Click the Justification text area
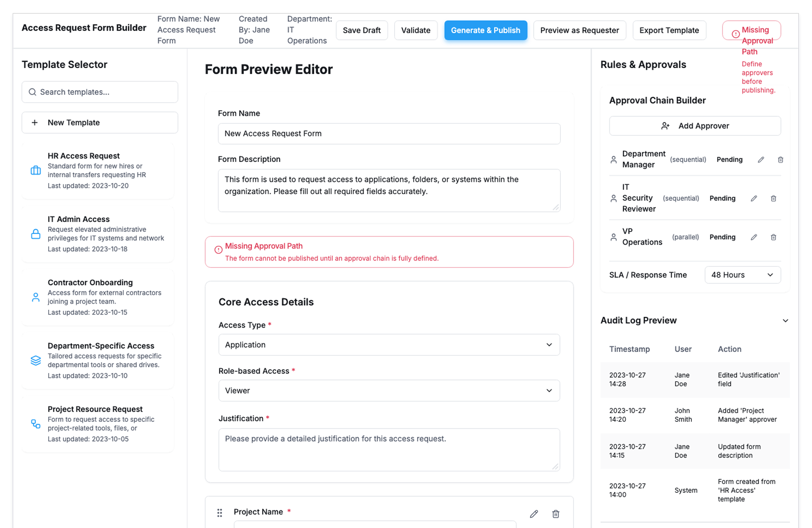 (x=389, y=449)
